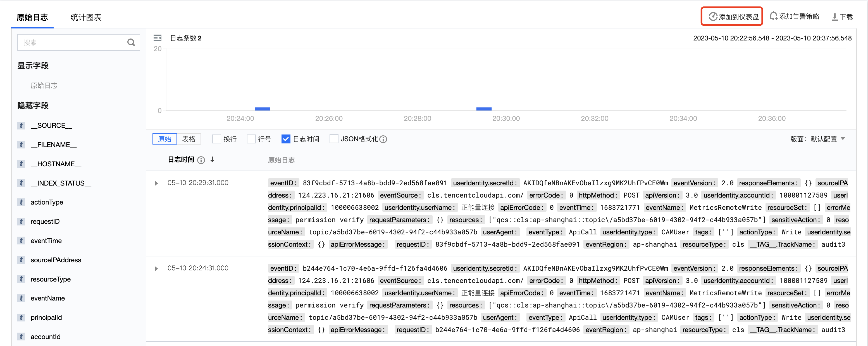Enable the 换行 checkbox

click(216, 139)
